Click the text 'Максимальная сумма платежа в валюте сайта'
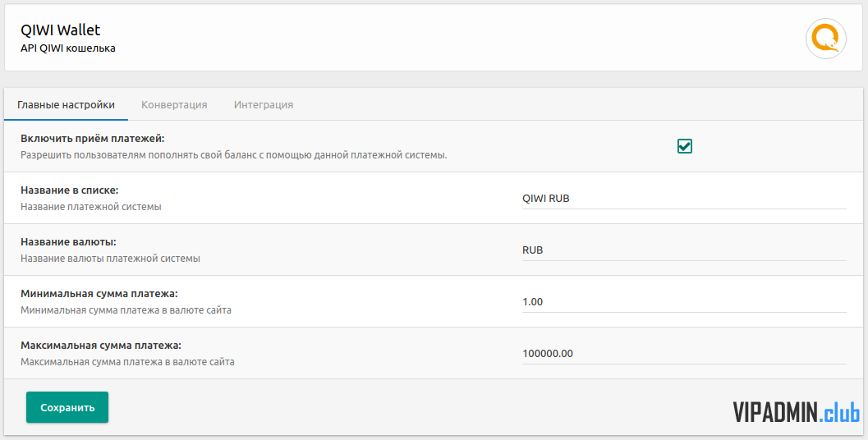This screenshot has width=868, height=440. pyautogui.click(x=127, y=362)
